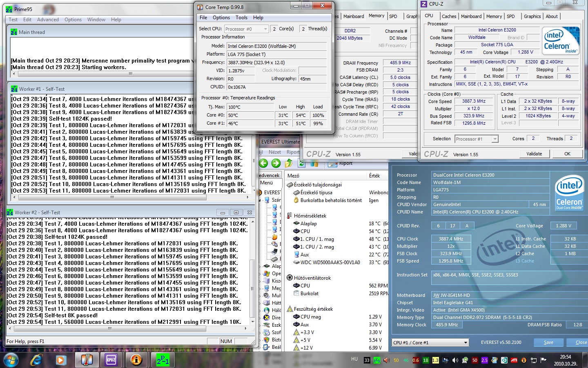Click the hard drive icon beside WDC WD5000AAKS

pyautogui.click(x=296, y=262)
